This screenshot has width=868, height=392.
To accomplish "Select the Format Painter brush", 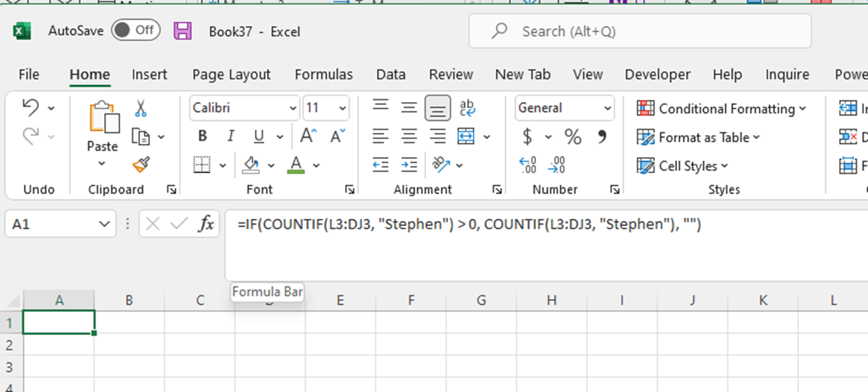I will point(141,165).
